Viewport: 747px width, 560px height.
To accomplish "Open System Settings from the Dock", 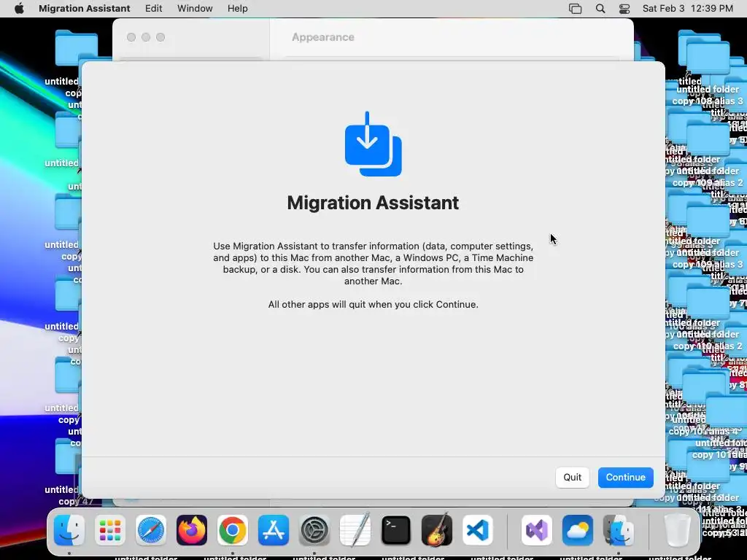I will coord(314,529).
